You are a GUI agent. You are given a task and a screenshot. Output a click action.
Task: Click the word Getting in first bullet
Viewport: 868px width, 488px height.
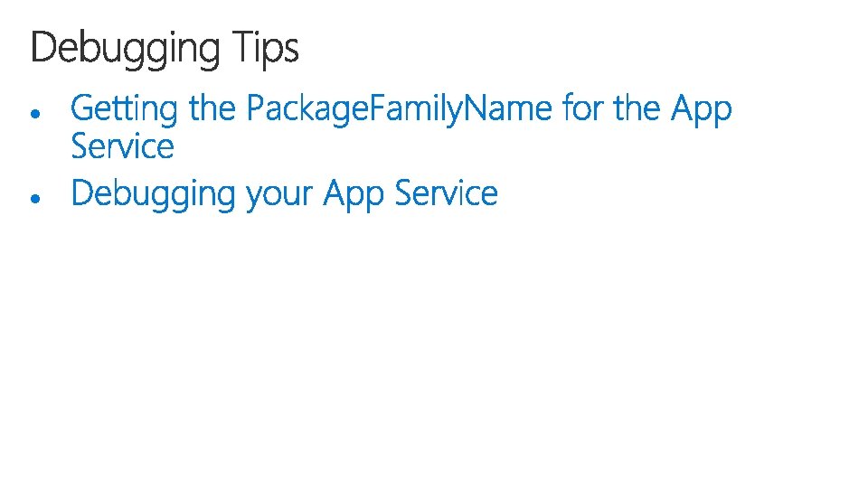coord(124,109)
